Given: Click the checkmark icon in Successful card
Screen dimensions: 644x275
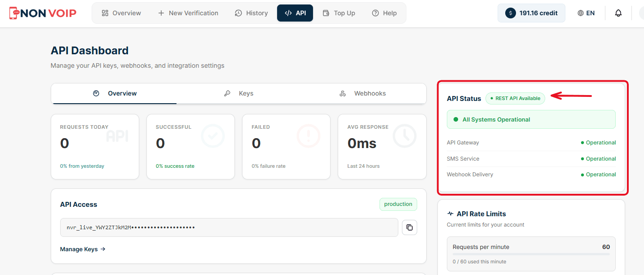Looking at the screenshot, I should pos(213,135).
